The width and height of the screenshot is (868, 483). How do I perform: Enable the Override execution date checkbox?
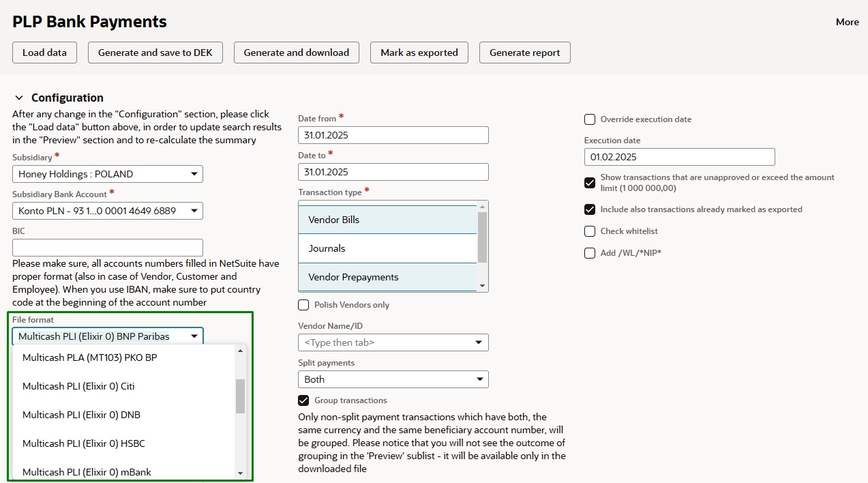(x=590, y=119)
